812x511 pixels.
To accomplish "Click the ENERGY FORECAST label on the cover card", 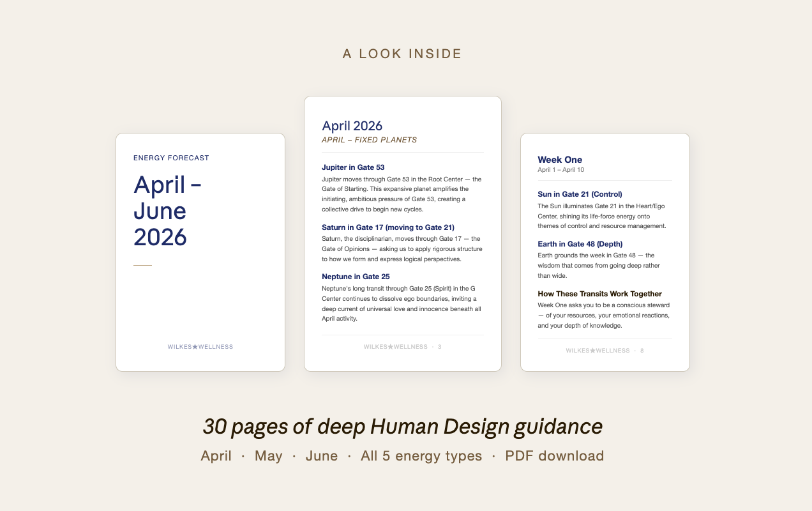I will pos(171,158).
